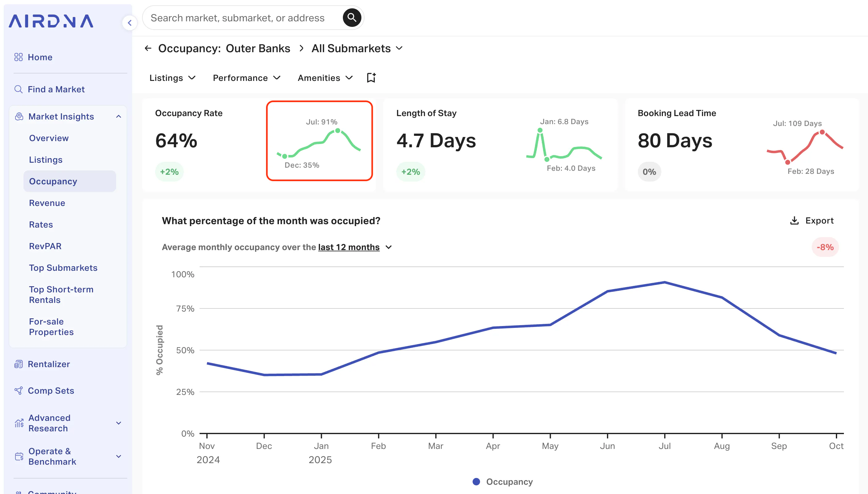Collapse the sidebar with the chevron button

(x=130, y=23)
